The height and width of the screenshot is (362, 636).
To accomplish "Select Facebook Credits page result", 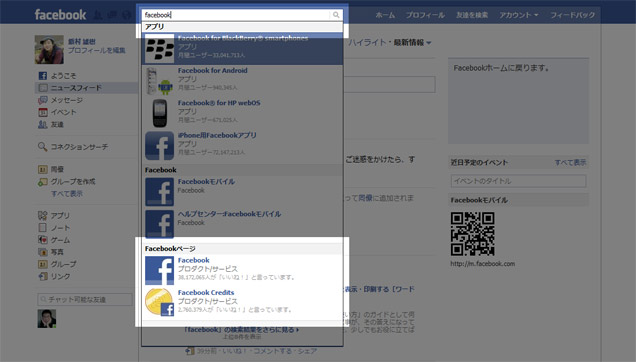I will point(242,302).
